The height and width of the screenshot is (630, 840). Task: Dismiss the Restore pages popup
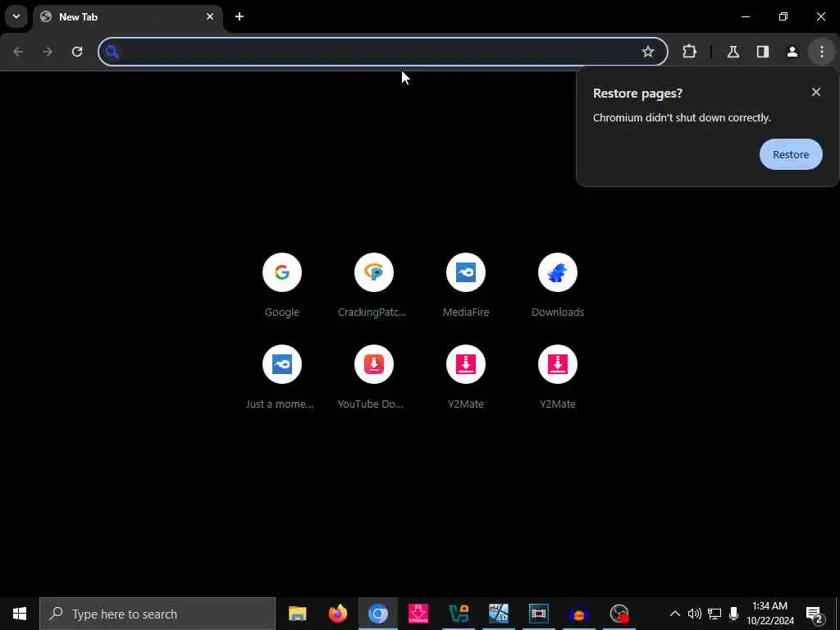(815, 92)
